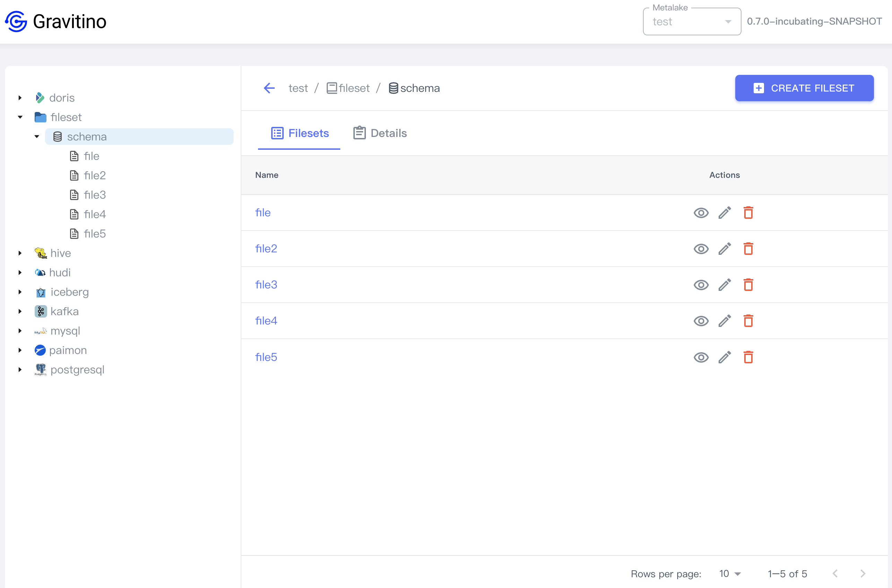Click the delete icon for file2
This screenshot has height=588, width=892.
pos(748,248)
